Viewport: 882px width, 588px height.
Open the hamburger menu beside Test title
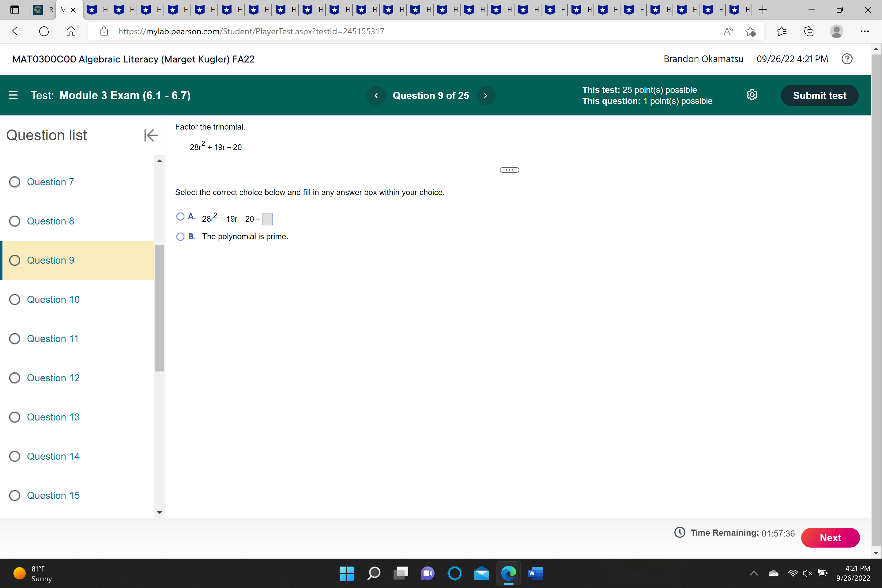[13, 95]
